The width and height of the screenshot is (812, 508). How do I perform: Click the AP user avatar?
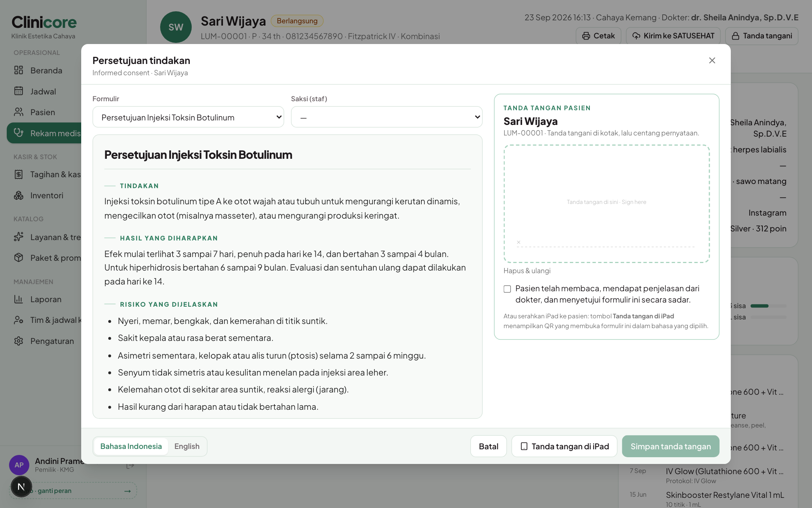point(19,465)
